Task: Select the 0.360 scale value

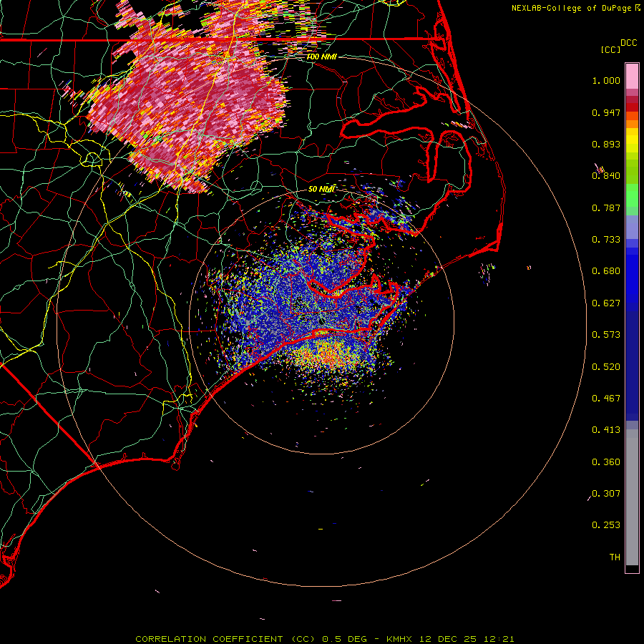Action: [x=606, y=462]
